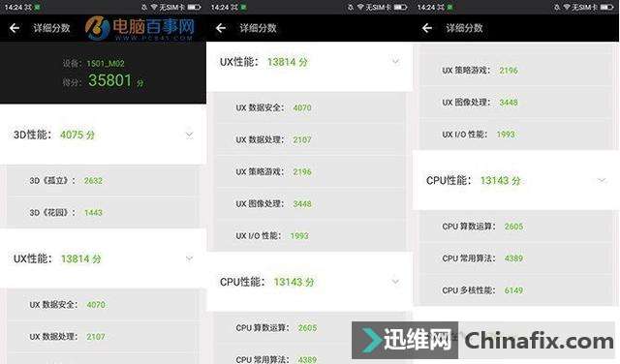Select UX 数据安全 4070 in left screenshot

(103, 305)
